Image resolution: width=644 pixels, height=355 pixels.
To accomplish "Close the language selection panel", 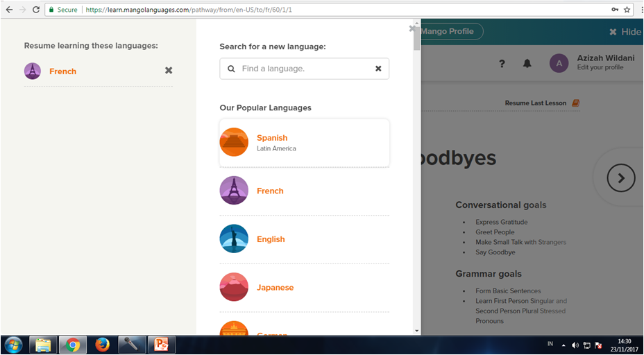I will pos(412,28).
